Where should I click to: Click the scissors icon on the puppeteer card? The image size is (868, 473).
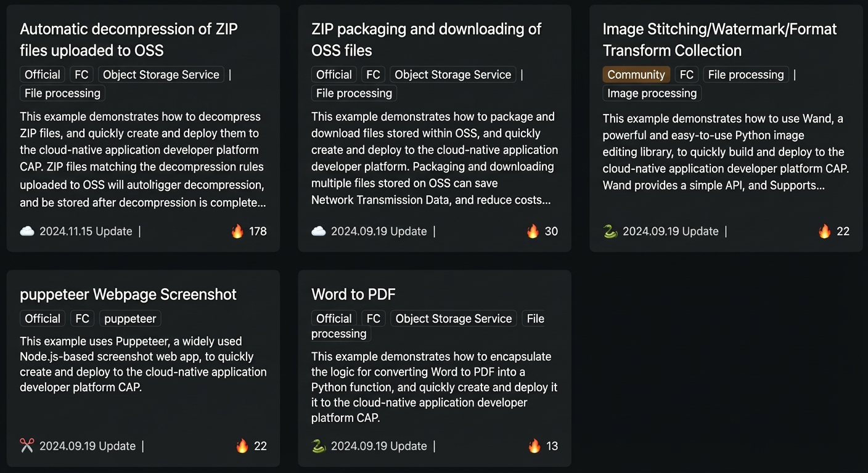tap(27, 446)
